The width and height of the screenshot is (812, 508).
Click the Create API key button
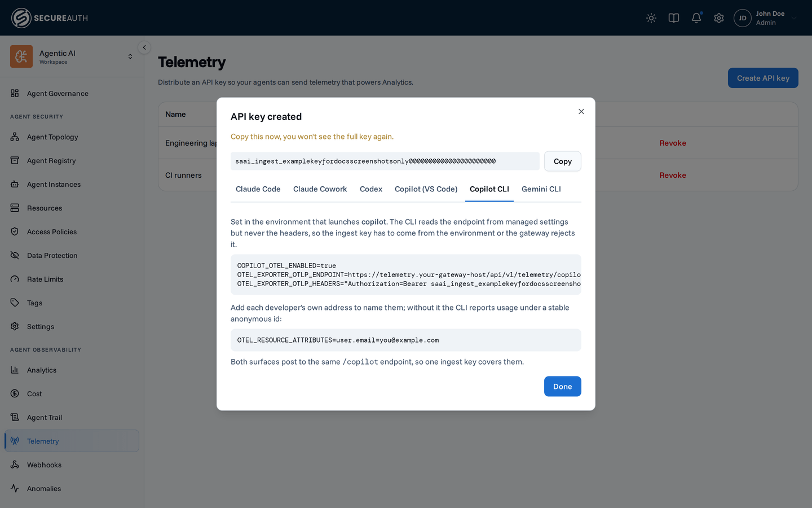point(763,78)
